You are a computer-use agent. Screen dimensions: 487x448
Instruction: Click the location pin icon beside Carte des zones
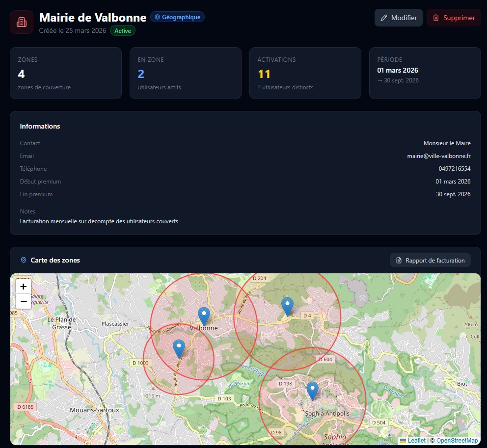click(x=24, y=260)
